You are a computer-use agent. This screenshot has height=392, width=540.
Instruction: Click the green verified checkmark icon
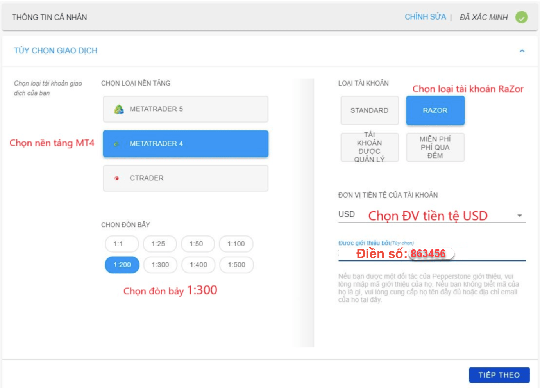click(x=521, y=17)
